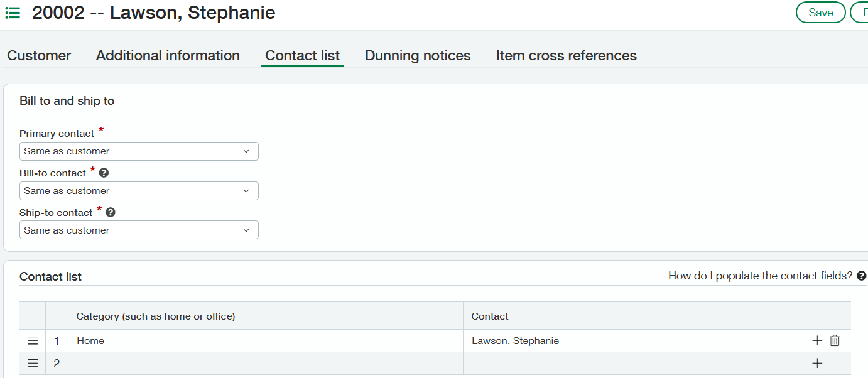Switch to the Customer tab

tap(39, 55)
